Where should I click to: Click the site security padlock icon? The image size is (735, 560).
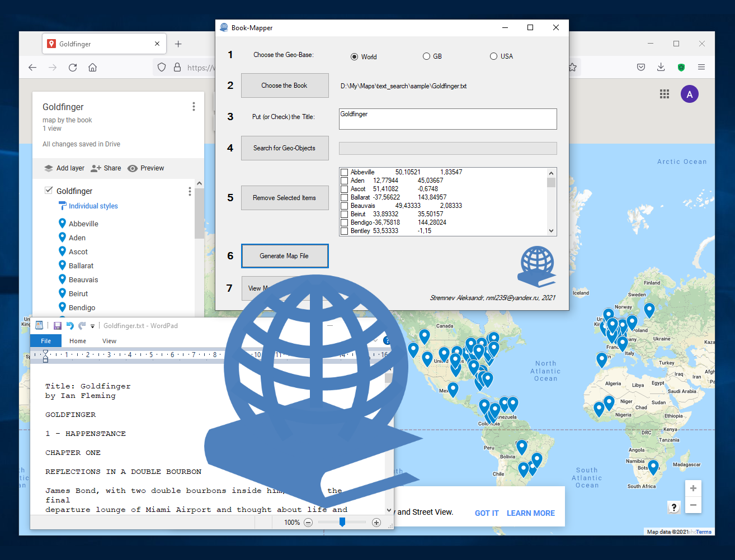(x=177, y=67)
